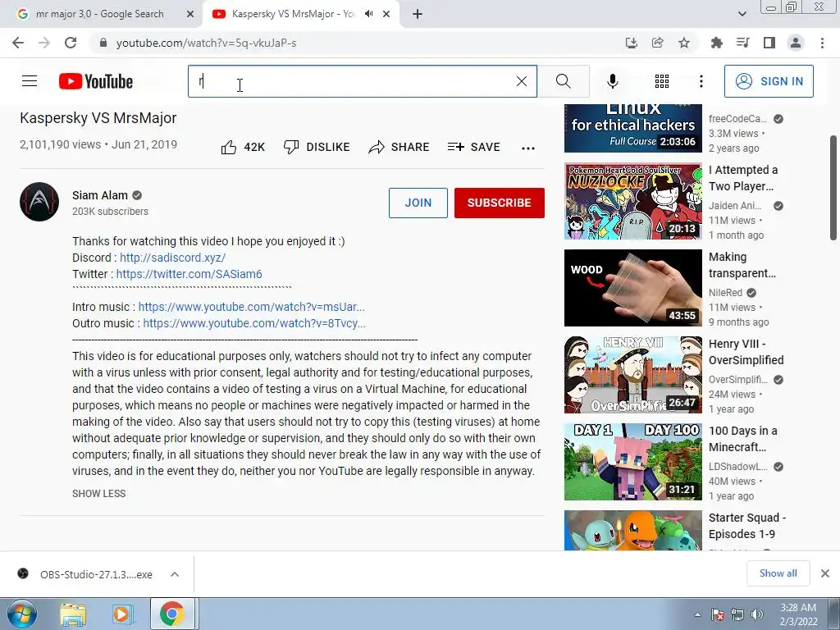This screenshot has width=840, height=630.
Task: Collapse description with SHOW LESS
Action: click(99, 493)
